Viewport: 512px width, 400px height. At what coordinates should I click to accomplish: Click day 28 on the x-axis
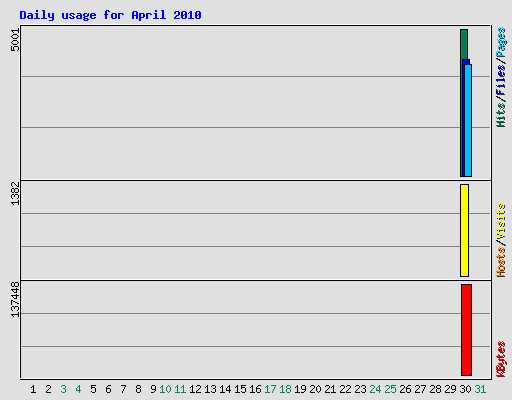point(435,389)
